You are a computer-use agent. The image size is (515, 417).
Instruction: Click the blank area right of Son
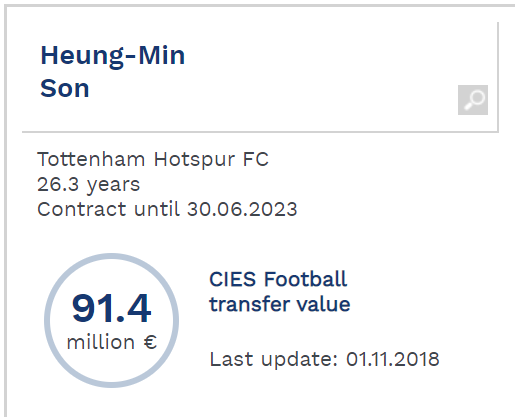[x=267, y=89]
